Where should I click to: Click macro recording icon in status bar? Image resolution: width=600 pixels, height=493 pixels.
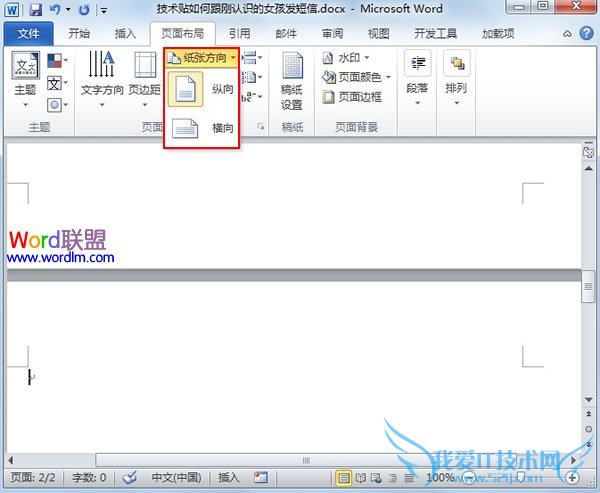pos(261,477)
